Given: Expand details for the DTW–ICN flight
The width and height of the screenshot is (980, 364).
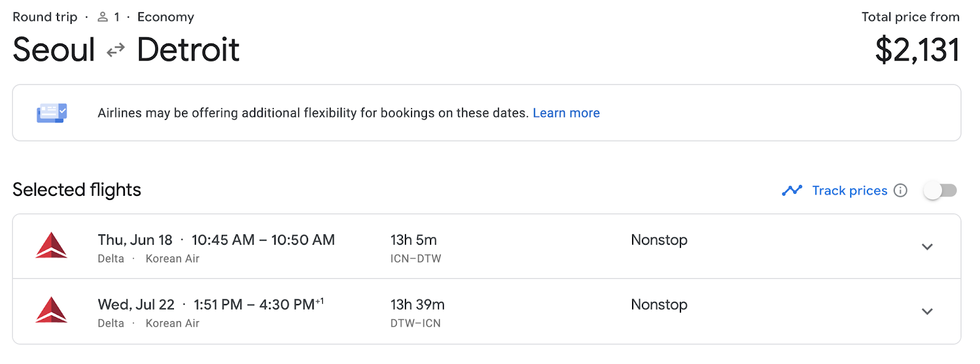Looking at the screenshot, I should tap(927, 311).
